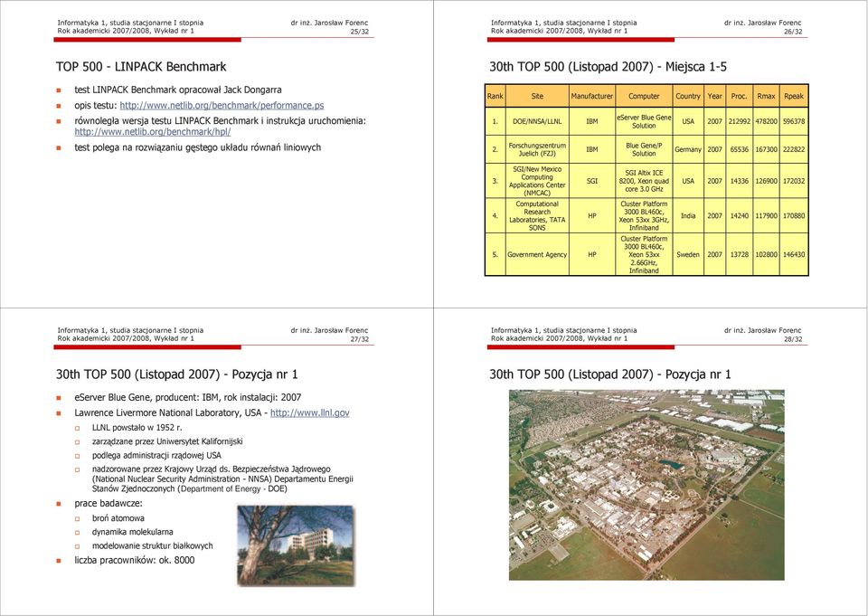Select bullet 'test polega na rozwiązaniu gęstego układu'
This screenshot has height=616, width=868.
198,147
